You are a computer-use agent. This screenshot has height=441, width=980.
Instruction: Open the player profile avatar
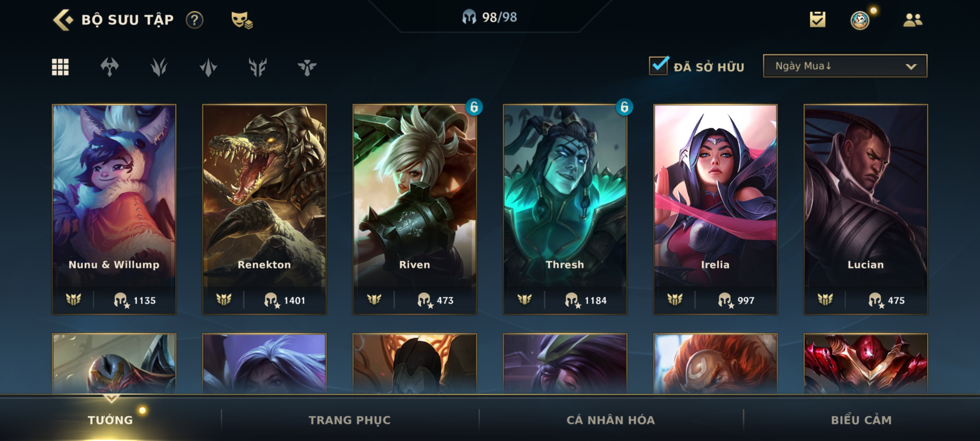[x=860, y=20]
